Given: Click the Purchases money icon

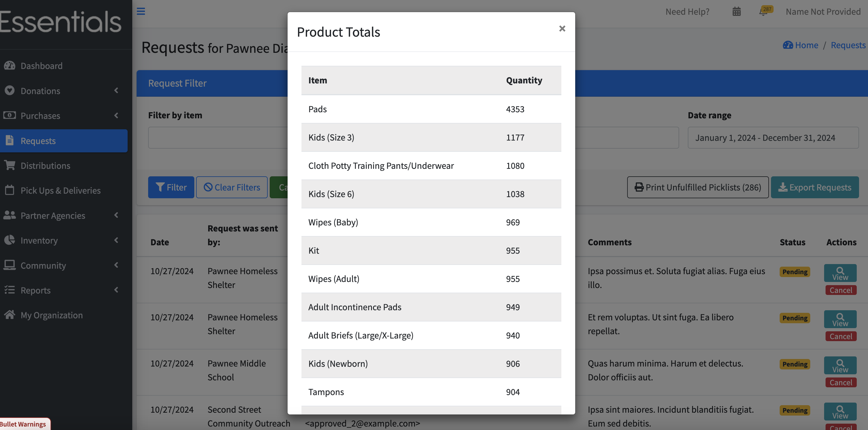Looking at the screenshot, I should tap(10, 115).
